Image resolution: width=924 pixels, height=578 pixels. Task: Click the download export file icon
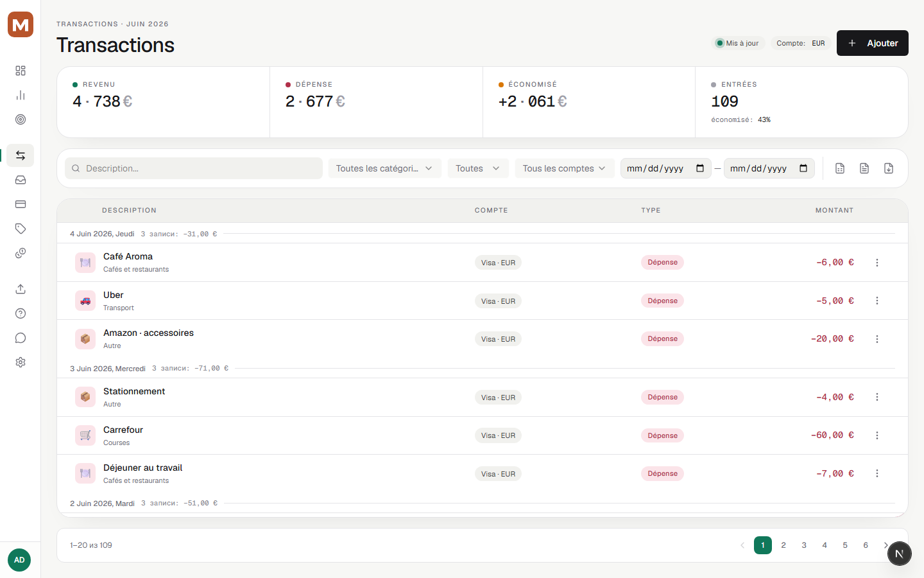(889, 168)
